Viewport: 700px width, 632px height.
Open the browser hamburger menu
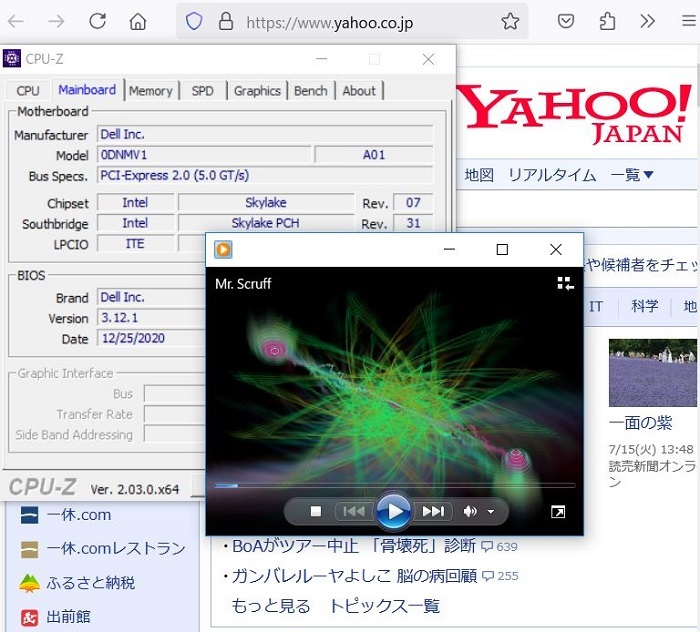coord(686,21)
